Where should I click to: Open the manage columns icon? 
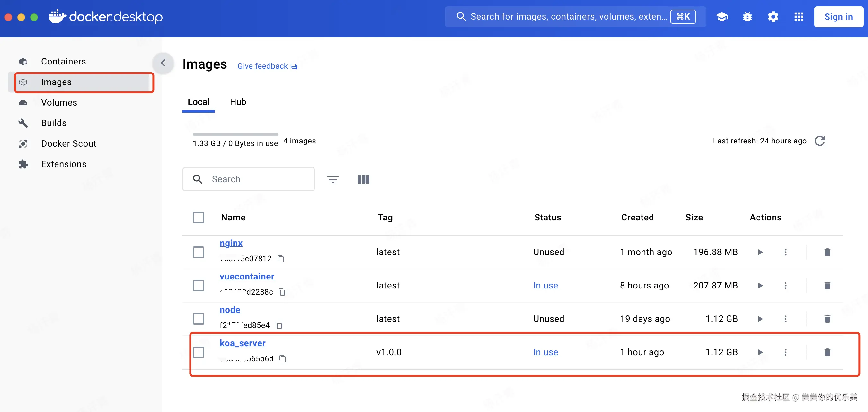(363, 179)
